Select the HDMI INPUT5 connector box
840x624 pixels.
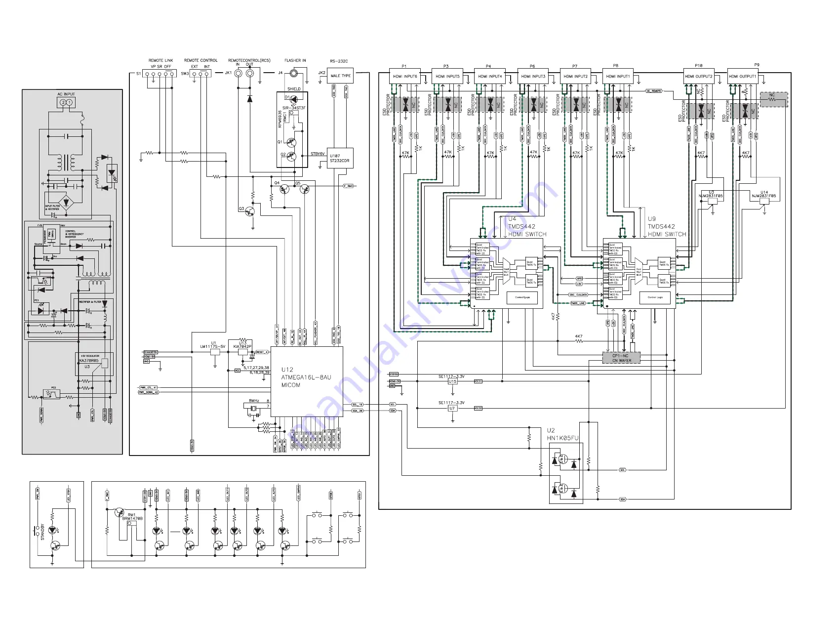[447, 76]
